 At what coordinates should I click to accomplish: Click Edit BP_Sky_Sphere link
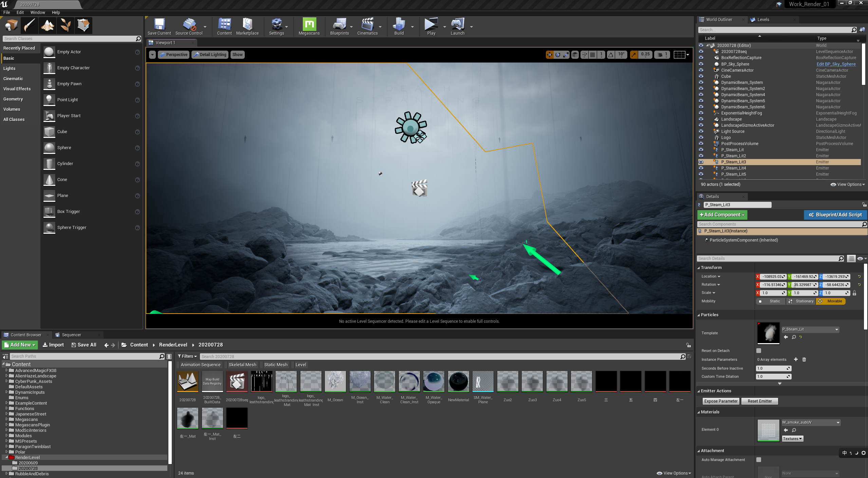pos(836,64)
